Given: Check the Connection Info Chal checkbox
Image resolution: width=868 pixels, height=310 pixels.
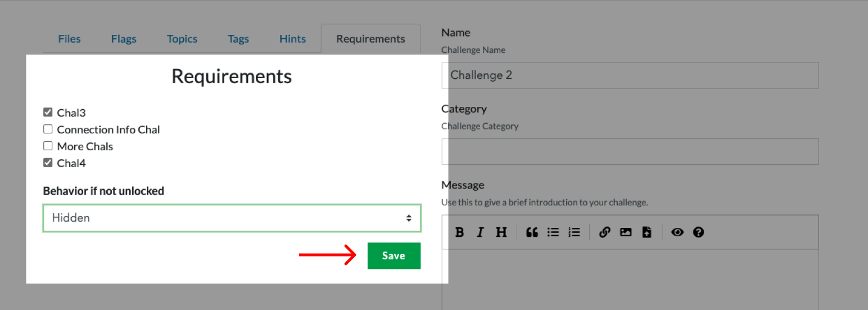Looking at the screenshot, I should pyautogui.click(x=48, y=129).
